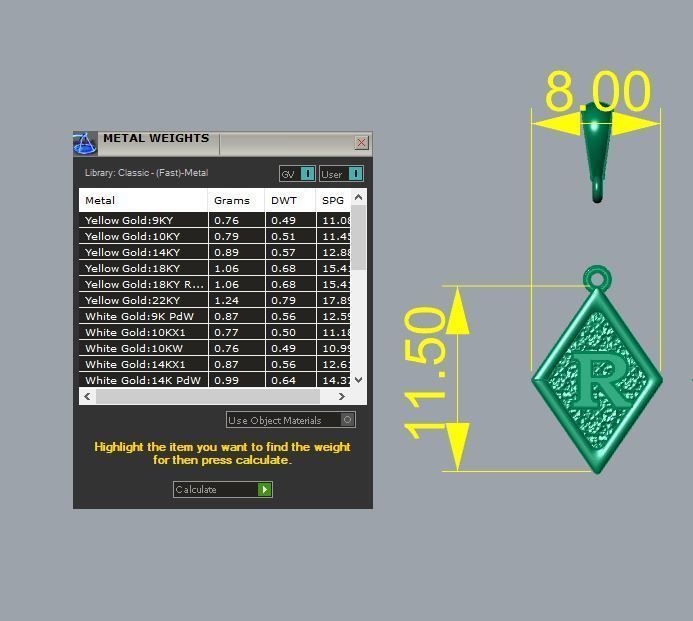This screenshot has height=621, width=693.
Task: Select the White Gold:14K PdW row
Action: (215, 380)
